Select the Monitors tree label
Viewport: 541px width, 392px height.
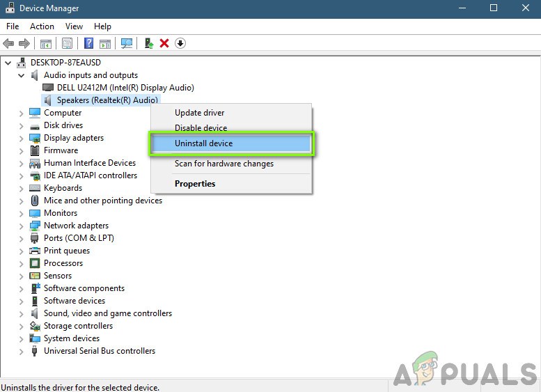61,213
